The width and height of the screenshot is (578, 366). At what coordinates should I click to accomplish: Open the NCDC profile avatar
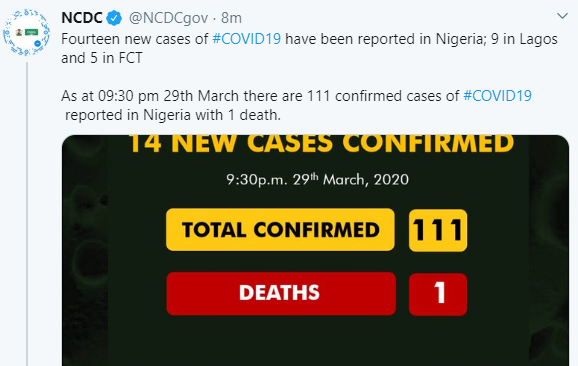click(26, 33)
